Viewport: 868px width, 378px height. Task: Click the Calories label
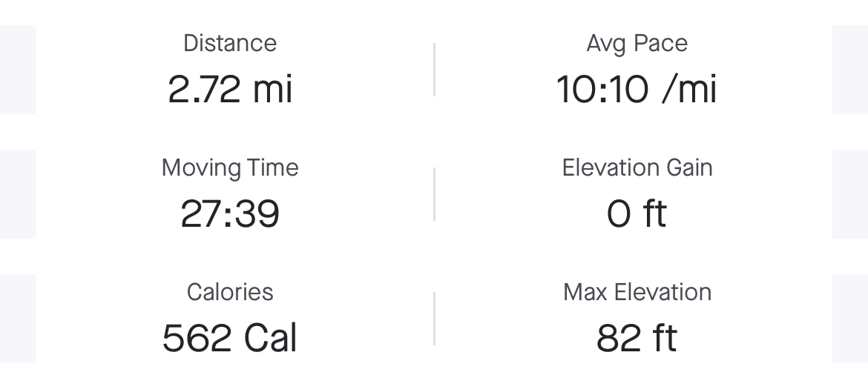coord(230,292)
